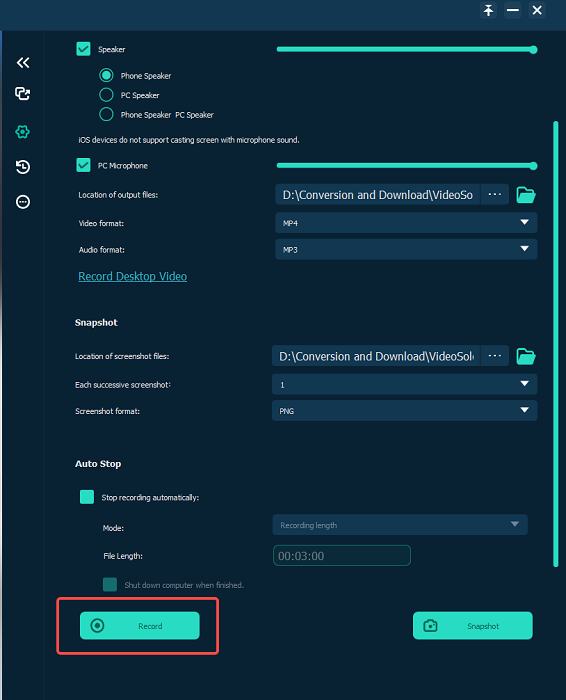Image resolution: width=566 pixels, height=700 pixels.
Task: Open the Mode Recording length dropdown
Action: tap(400, 525)
